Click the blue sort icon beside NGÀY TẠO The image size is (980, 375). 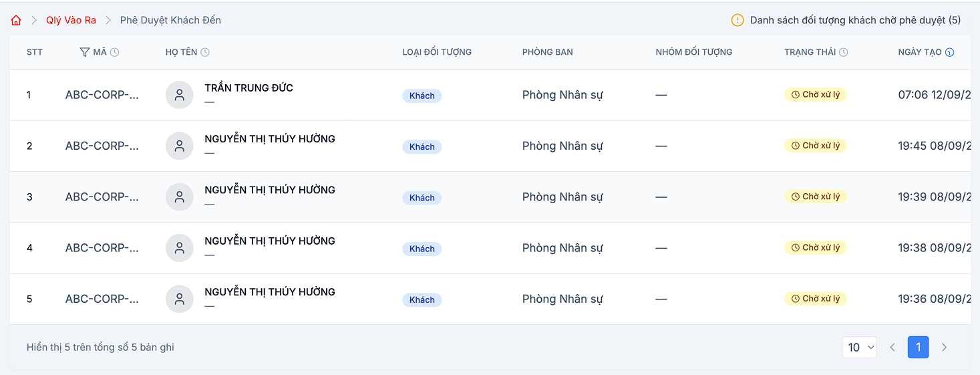949,52
